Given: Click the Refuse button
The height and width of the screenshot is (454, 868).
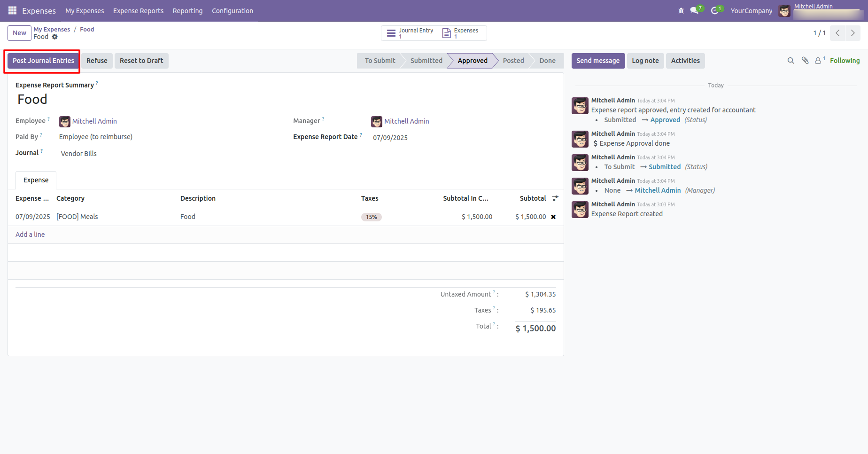Looking at the screenshot, I should [x=97, y=61].
